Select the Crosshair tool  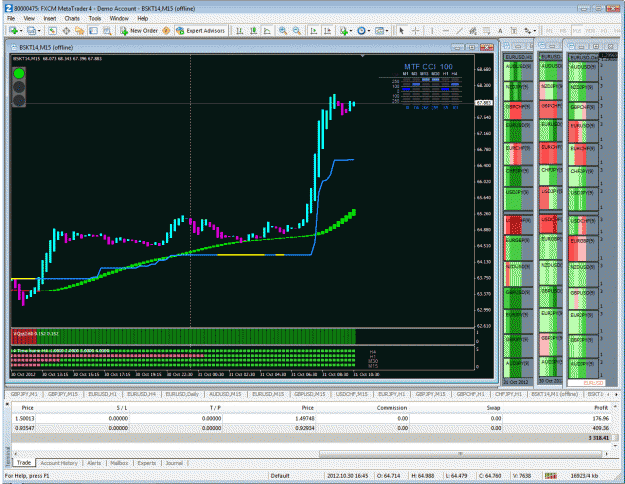point(415,31)
